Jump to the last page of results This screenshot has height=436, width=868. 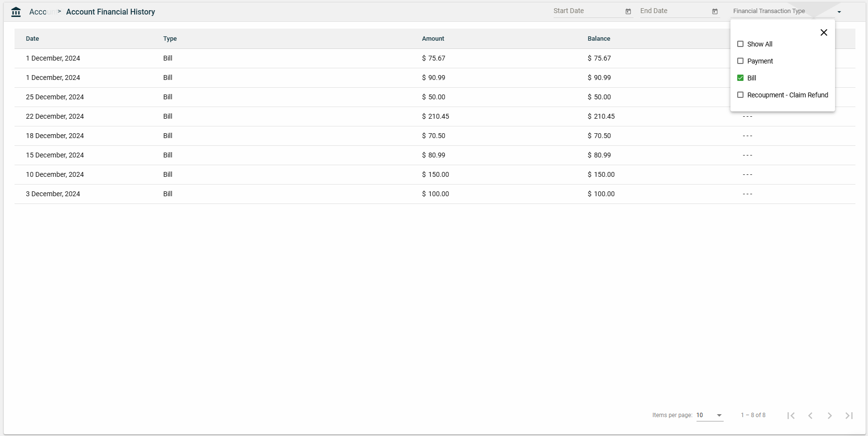tap(849, 416)
